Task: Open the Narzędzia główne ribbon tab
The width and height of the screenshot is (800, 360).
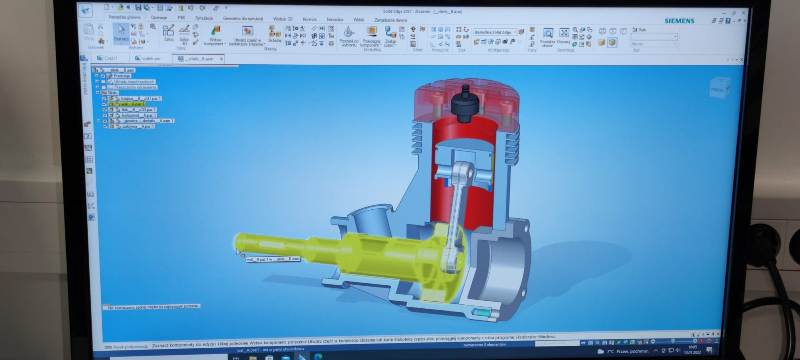Action: 125,17
